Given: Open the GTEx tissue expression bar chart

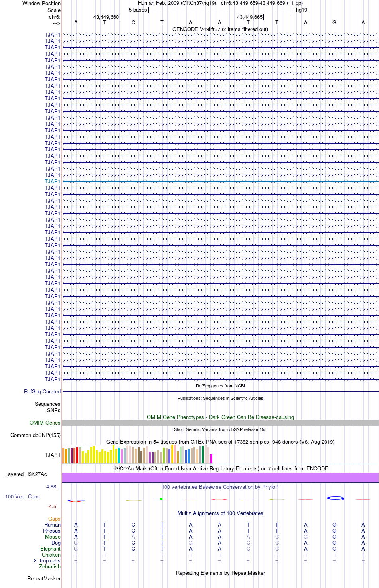Looking at the screenshot, I should [138, 454].
